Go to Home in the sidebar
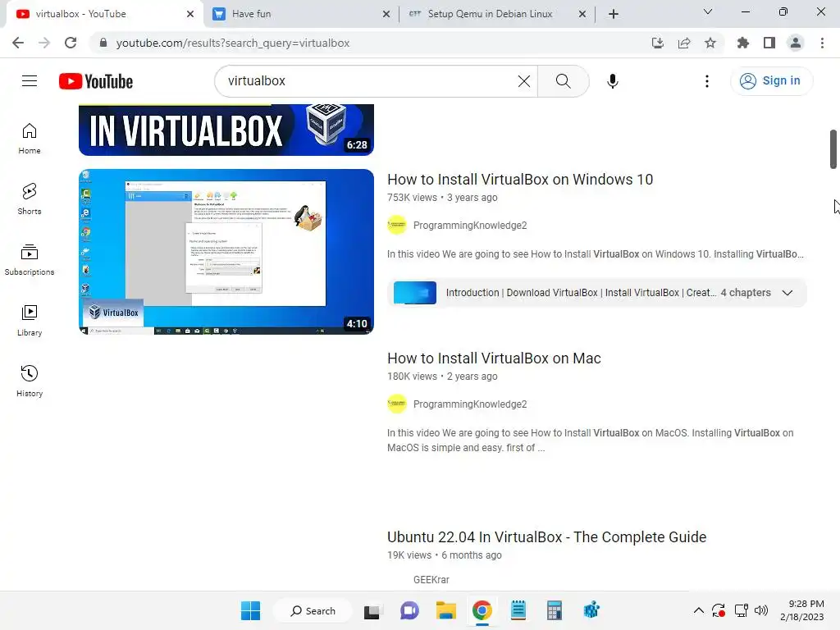This screenshot has width=840, height=630. tap(30, 138)
